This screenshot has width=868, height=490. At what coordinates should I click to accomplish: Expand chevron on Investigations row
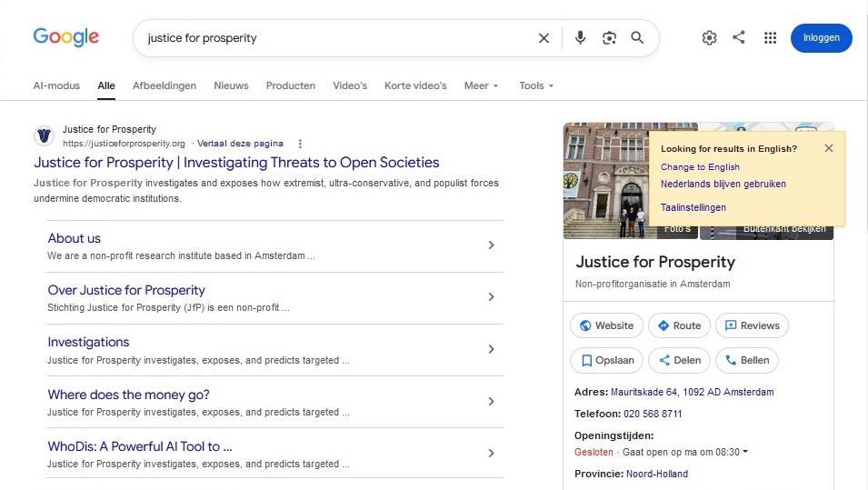pyautogui.click(x=491, y=349)
